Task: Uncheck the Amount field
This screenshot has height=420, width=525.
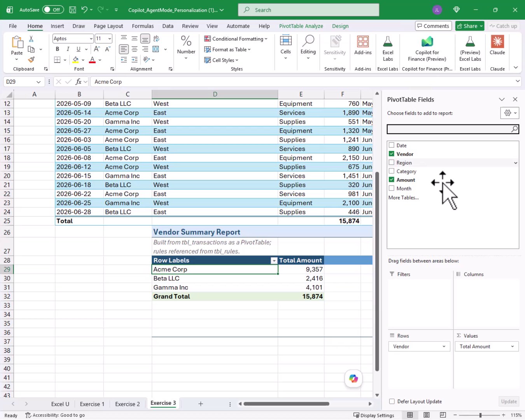Action: click(392, 180)
